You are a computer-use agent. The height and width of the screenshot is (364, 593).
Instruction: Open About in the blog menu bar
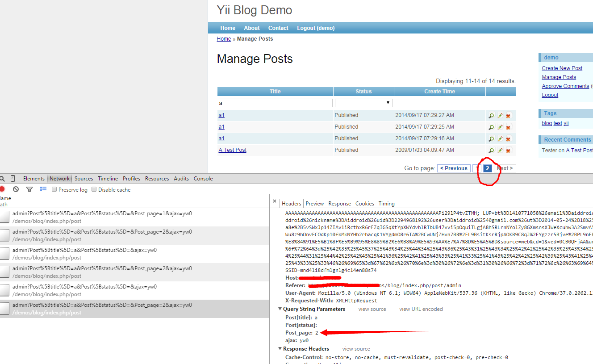click(252, 28)
